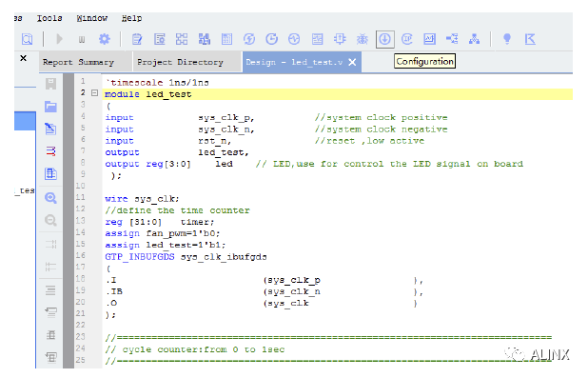Click the light bulb icon
The image size is (588, 378).
[507, 39]
